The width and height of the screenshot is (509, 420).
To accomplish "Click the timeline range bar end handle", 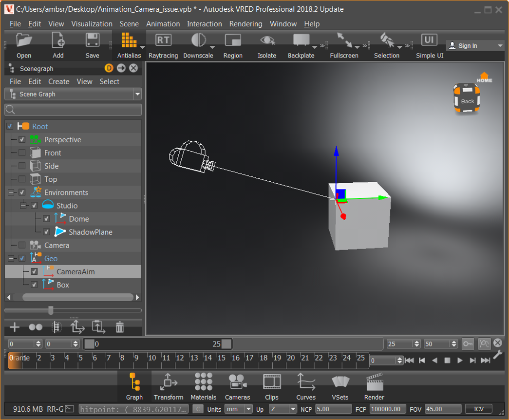I will (226, 344).
